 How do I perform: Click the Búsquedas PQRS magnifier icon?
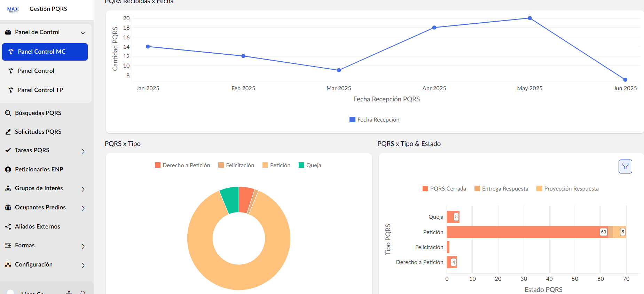pos(8,113)
